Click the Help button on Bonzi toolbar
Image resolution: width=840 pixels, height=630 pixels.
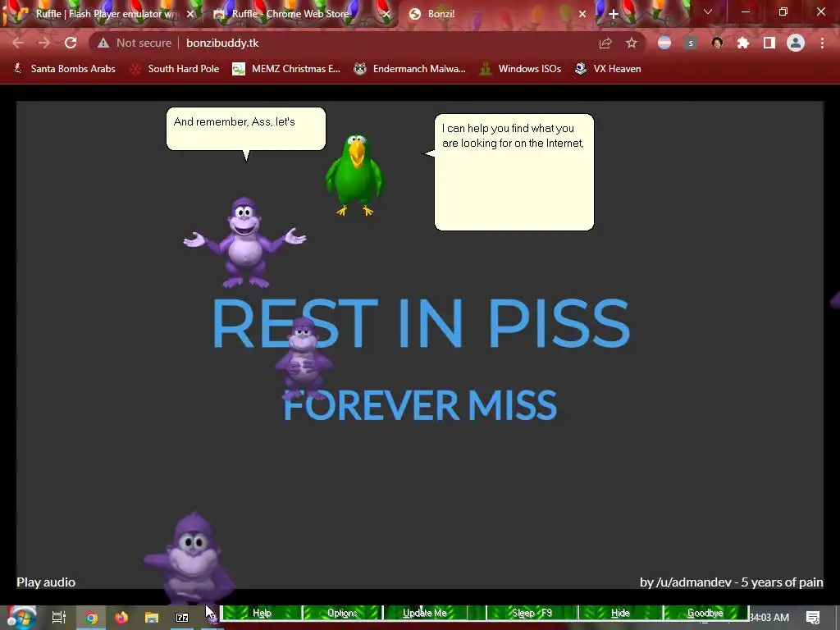click(262, 613)
